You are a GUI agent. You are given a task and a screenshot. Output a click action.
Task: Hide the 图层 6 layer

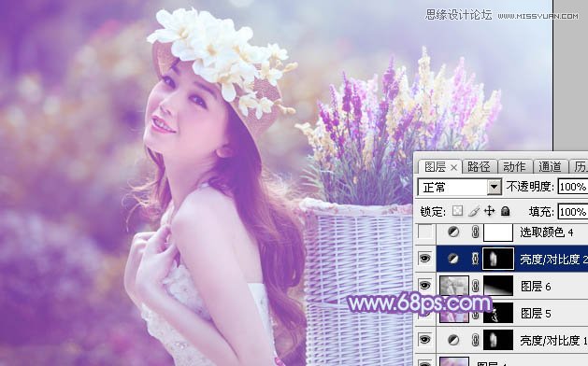tap(425, 286)
